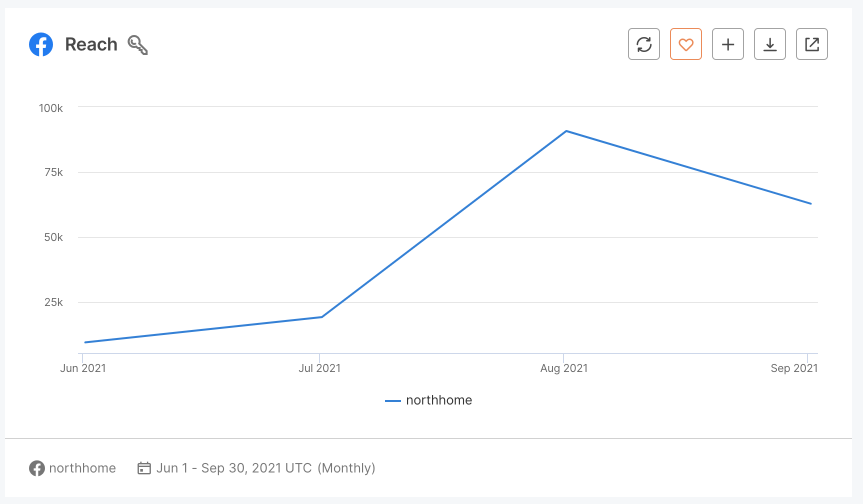Click the blue line color marker in the legend
The width and height of the screenshot is (863, 504).
(393, 400)
